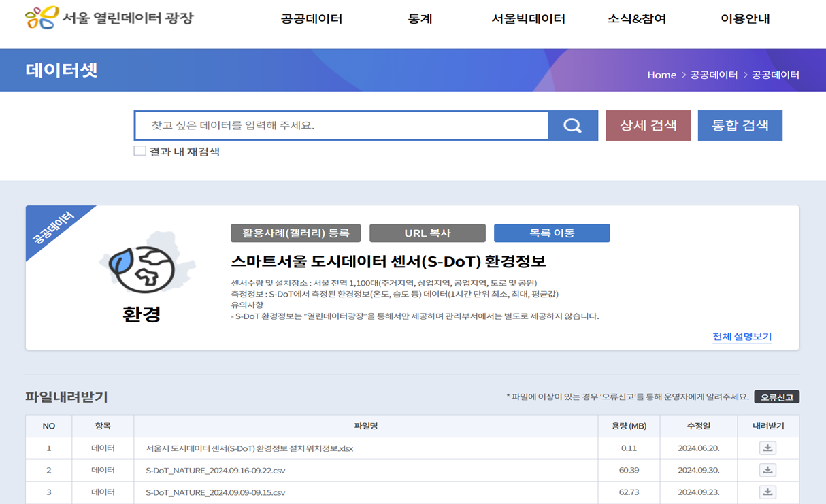826x504 pixels.
Task: Click file name 설치 위치정보.xlsx
Action: point(250,448)
